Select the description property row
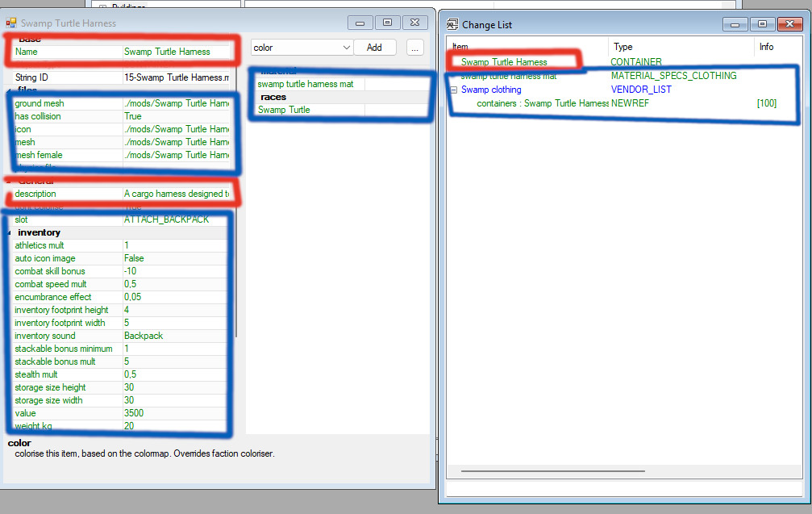Image resolution: width=812 pixels, height=514 pixels. [122, 194]
